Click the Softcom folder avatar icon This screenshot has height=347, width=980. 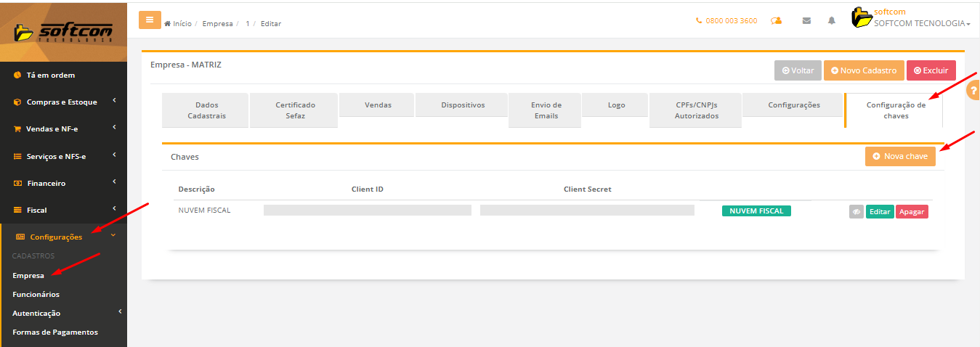[x=862, y=17]
